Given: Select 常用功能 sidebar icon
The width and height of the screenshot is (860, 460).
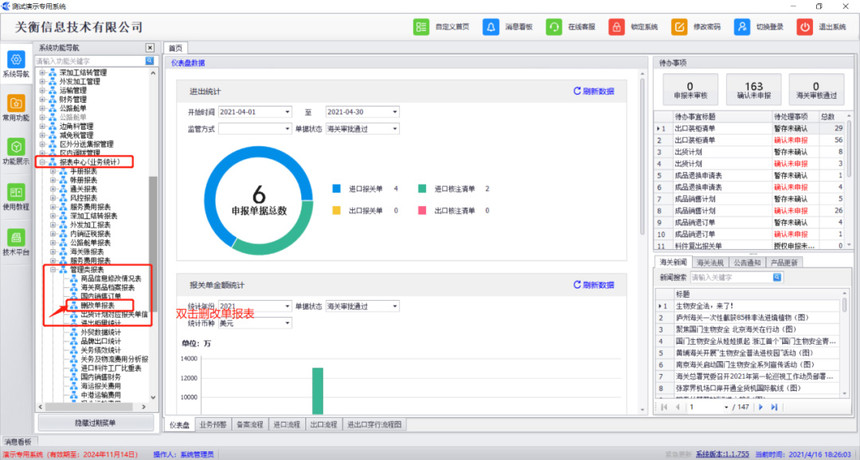Looking at the screenshot, I should pyautogui.click(x=16, y=103).
